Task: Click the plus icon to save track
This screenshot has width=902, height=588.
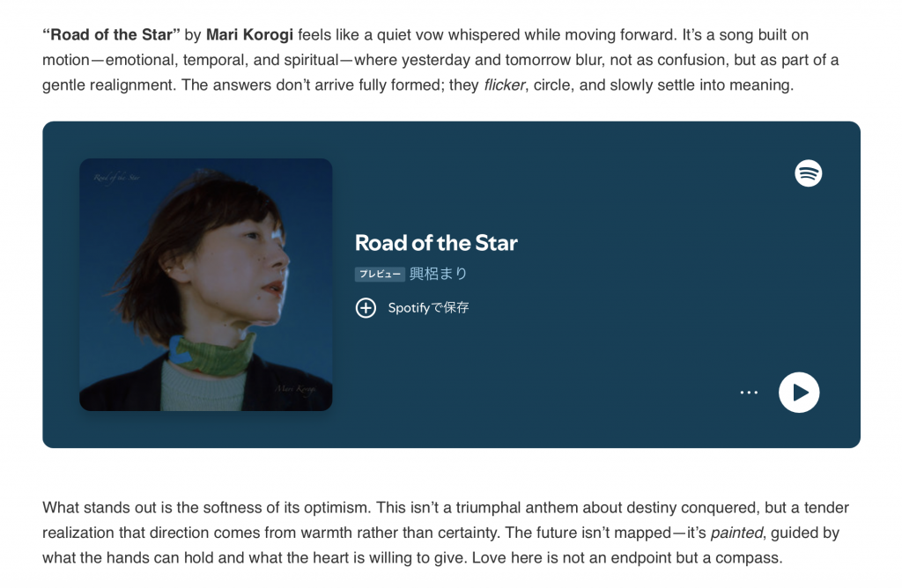Action: [x=366, y=308]
